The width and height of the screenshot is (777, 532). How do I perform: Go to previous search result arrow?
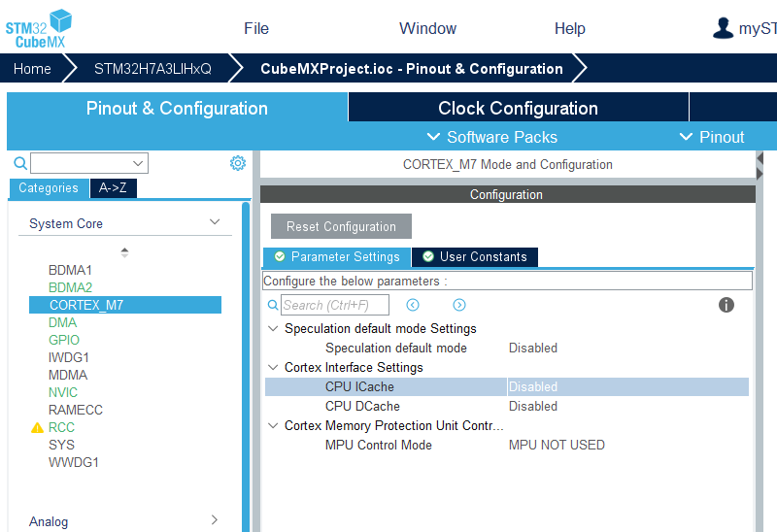pos(413,305)
